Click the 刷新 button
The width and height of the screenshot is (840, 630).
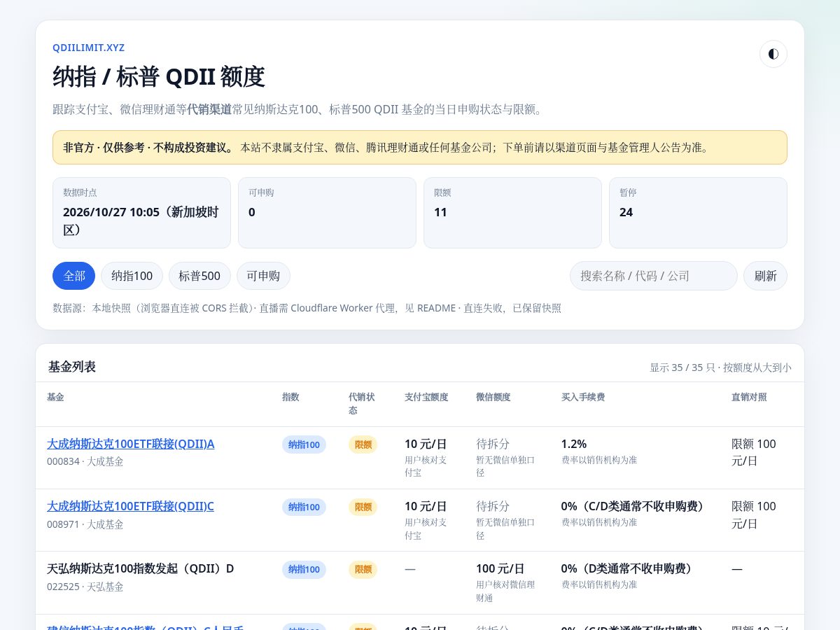[x=765, y=276]
